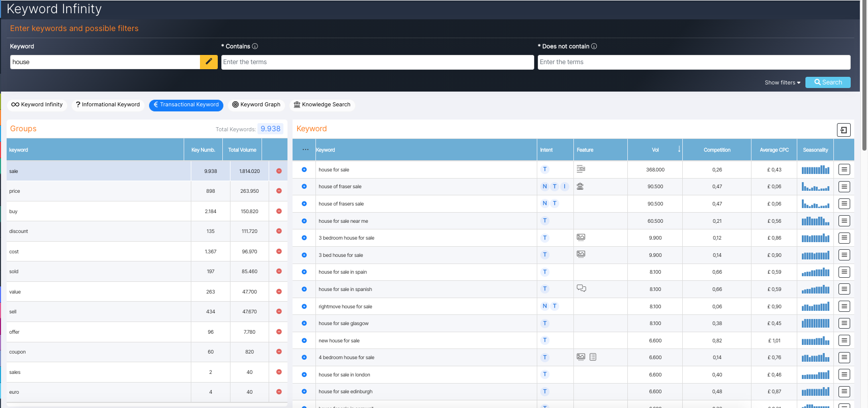Click the T intent badge for 'house for sale glasgow'
Image resolution: width=868 pixels, height=408 pixels.
pos(545,323)
